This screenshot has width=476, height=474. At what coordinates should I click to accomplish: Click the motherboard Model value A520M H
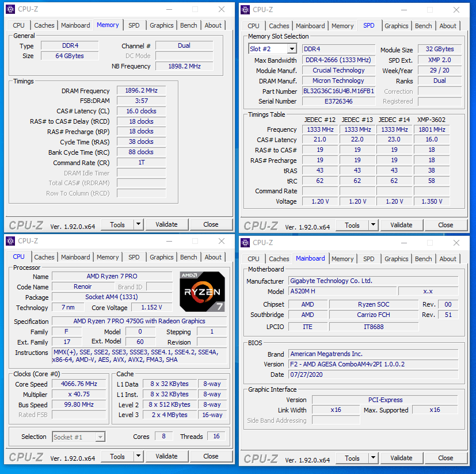[342, 291]
